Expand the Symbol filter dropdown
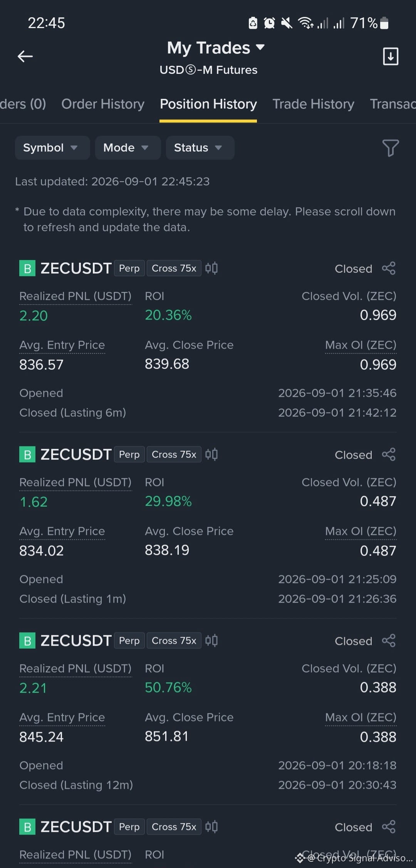Image resolution: width=416 pixels, height=868 pixels. tap(52, 148)
